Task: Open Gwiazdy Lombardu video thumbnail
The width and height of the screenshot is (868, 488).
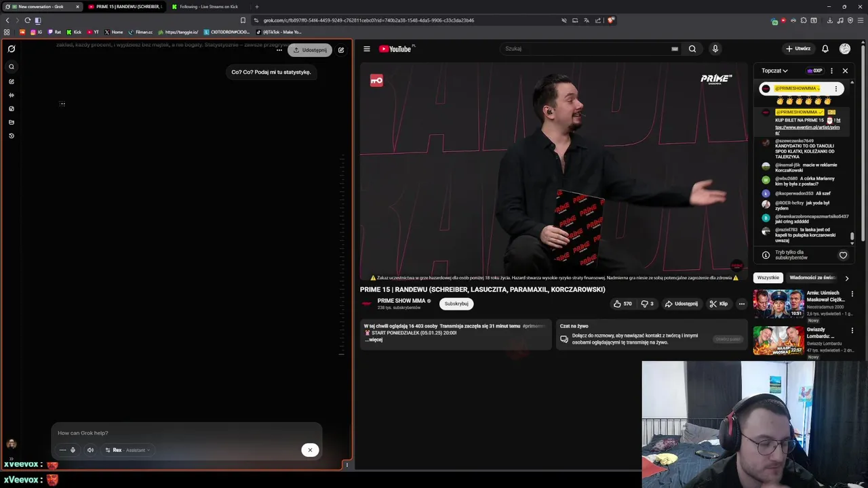Action: click(x=778, y=341)
